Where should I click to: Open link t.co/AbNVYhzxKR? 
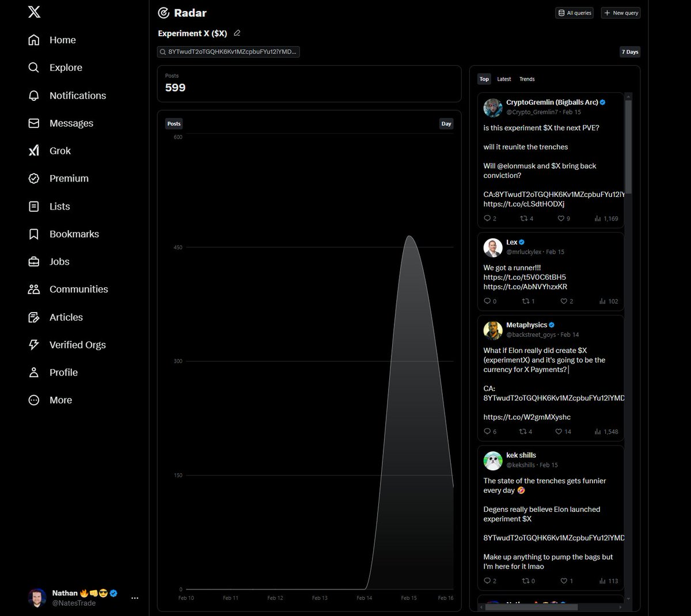pyautogui.click(x=525, y=287)
